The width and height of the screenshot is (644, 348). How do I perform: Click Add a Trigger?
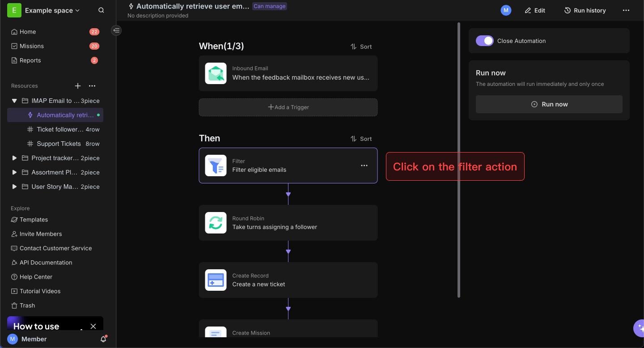click(x=288, y=107)
